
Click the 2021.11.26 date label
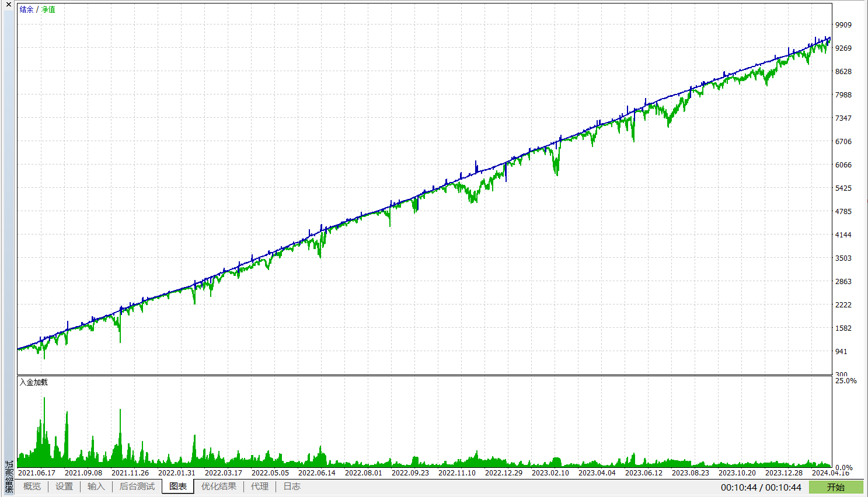click(x=130, y=473)
